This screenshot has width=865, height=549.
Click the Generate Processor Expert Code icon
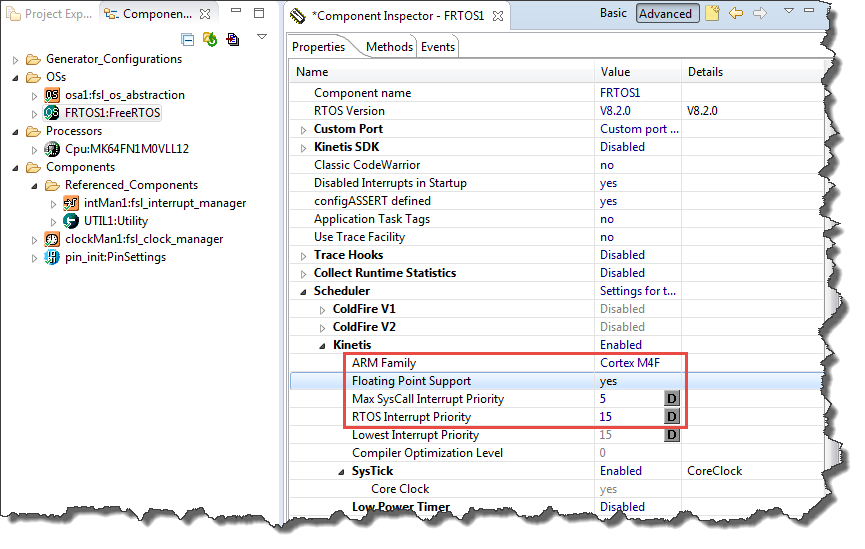(210, 39)
